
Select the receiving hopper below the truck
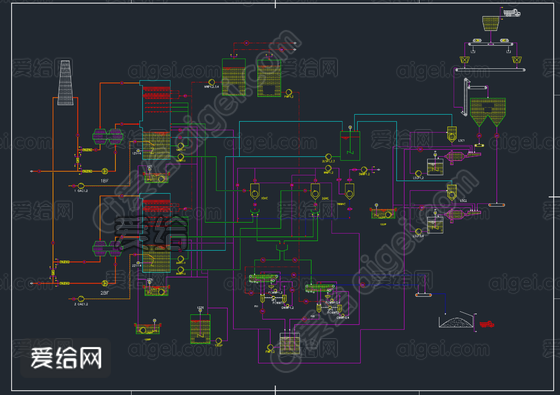491,23
